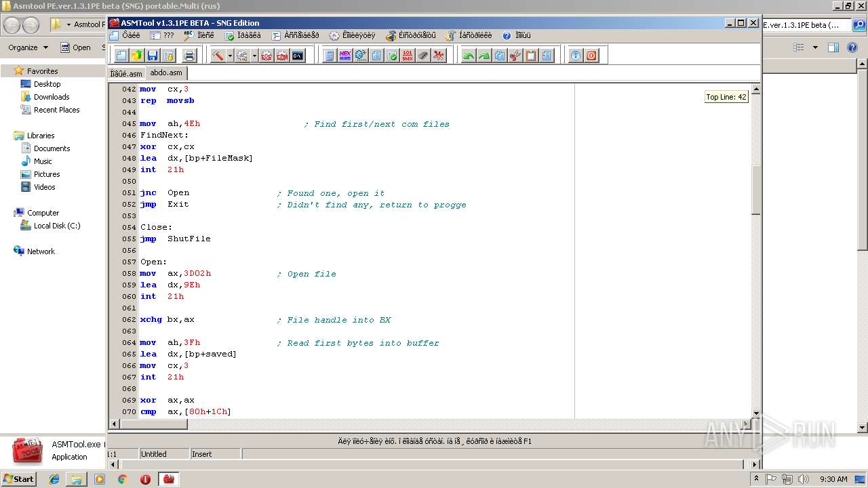Copy selection using the copy icon
The width and height of the screenshot is (868, 488).
click(500, 56)
